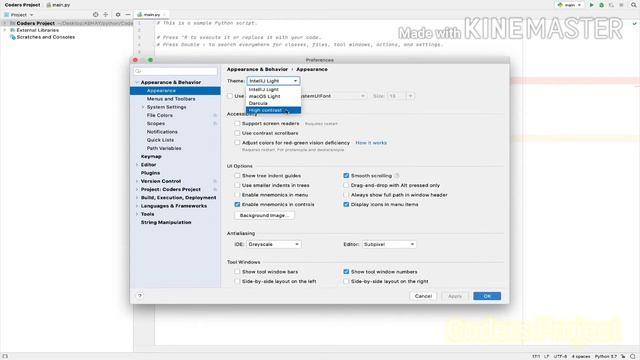
Task: Open Path Variables settings page
Action: click(164, 149)
